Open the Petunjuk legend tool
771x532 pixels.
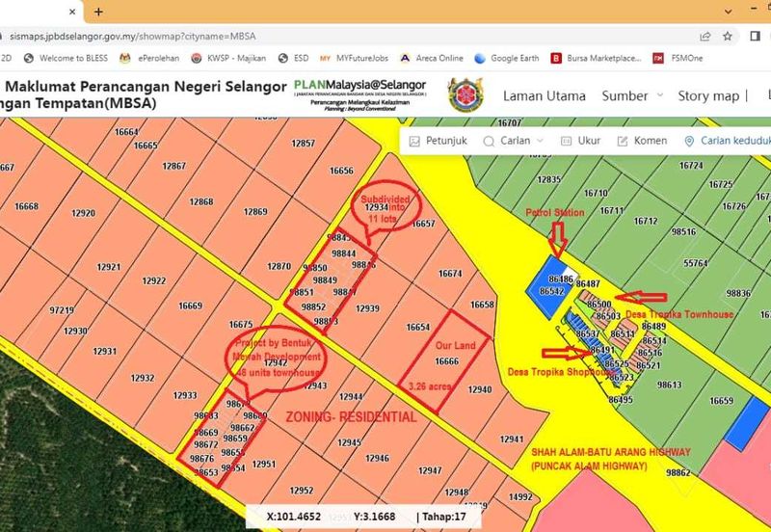coord(439,141)
